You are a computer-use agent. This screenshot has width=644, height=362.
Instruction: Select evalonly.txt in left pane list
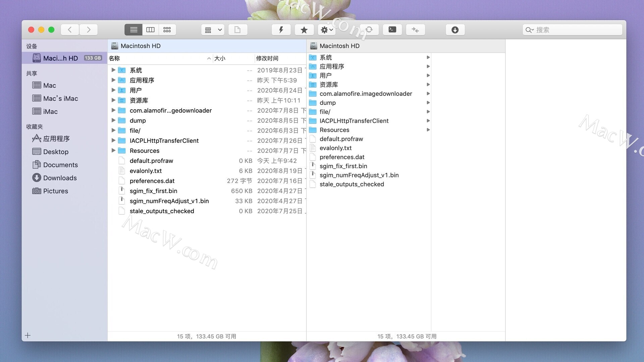click(x=207, y=171)
